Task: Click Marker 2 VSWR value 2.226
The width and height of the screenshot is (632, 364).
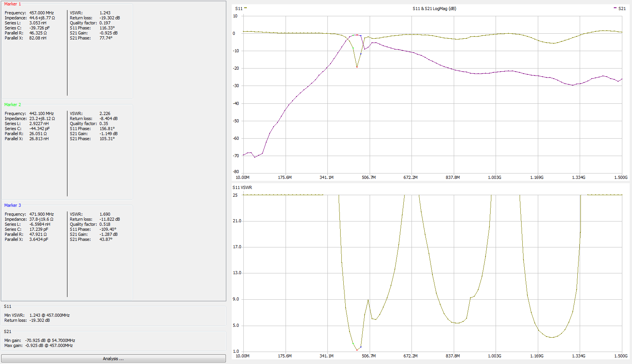Action: tap(105, 113)
